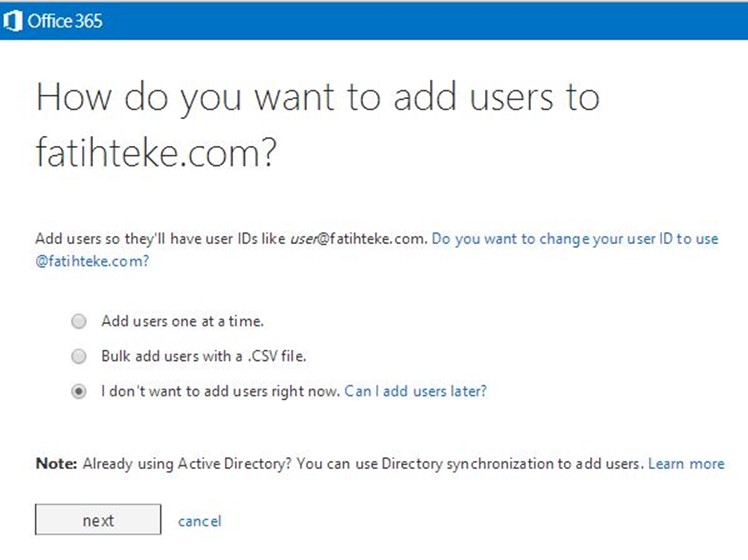
Task: Click the cancel link
Action: [x=199, y=521]
